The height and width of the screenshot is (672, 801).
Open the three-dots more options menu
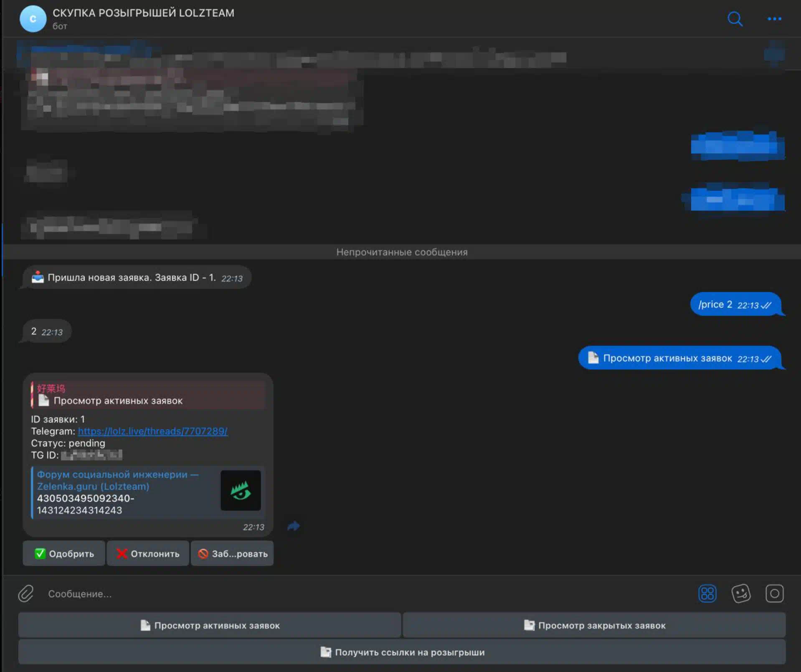click(774, 19)
